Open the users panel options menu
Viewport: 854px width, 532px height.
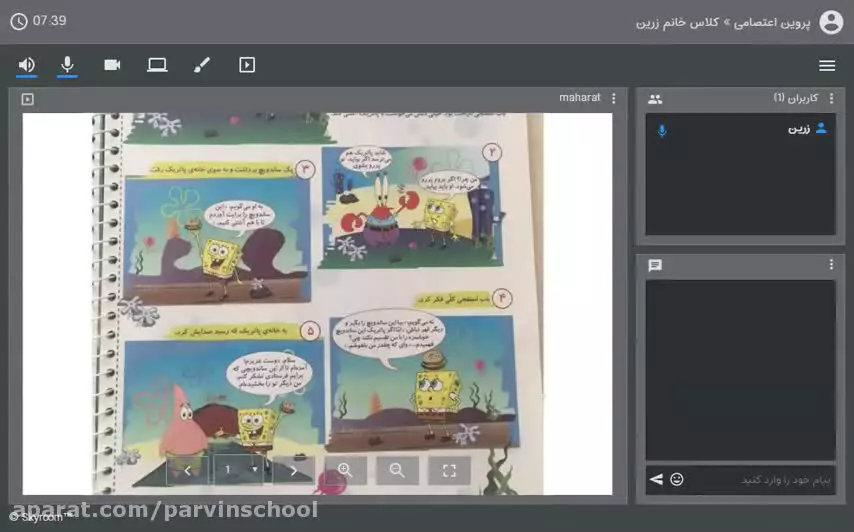[831, 98]
